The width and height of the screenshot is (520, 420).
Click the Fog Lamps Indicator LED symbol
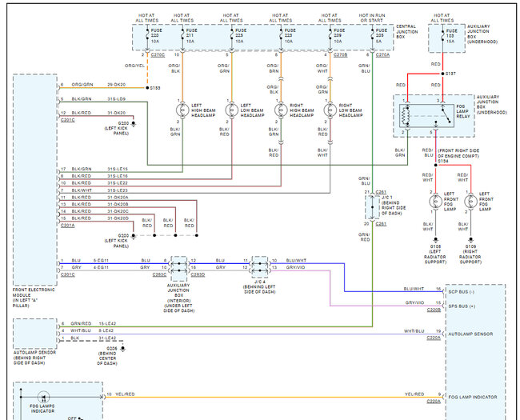(x=43, y=397)
